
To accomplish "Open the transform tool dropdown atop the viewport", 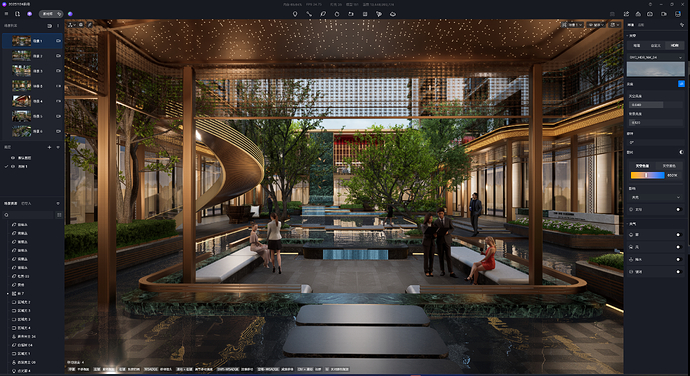I will tap(71, 25).
